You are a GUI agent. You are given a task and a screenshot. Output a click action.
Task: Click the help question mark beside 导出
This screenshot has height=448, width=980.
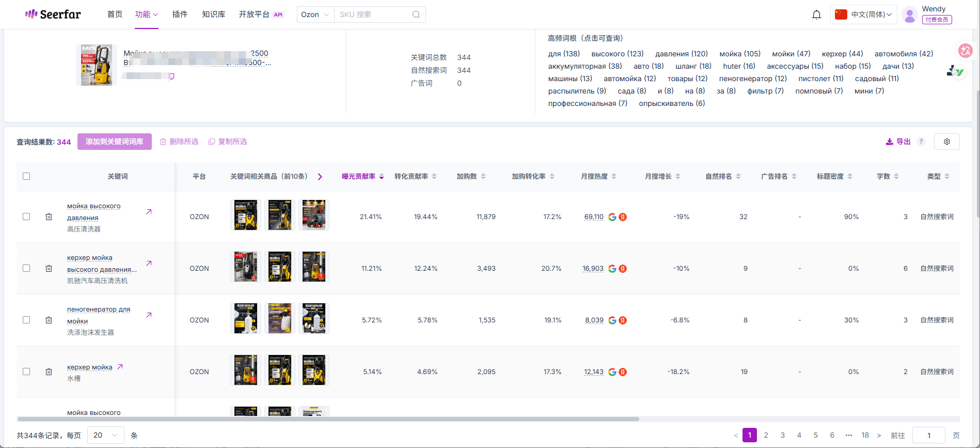(921, 142)
